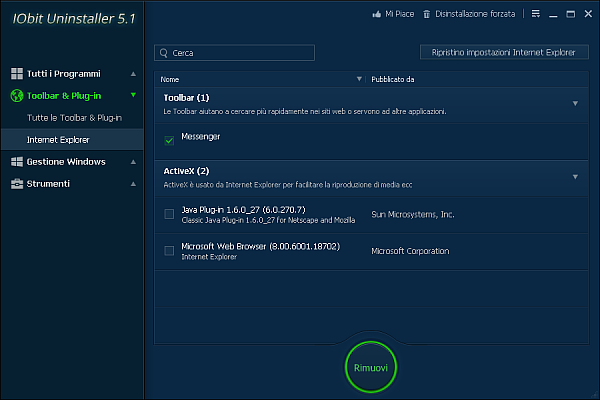Image resolution: width=600 pixels, height=400 pixels.
Task: Open the hamburger options menu
Action: point(536,14)
